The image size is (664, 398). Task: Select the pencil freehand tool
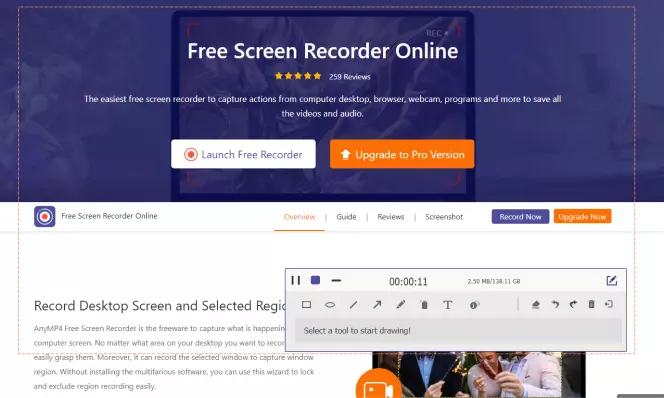pos(401,304)
